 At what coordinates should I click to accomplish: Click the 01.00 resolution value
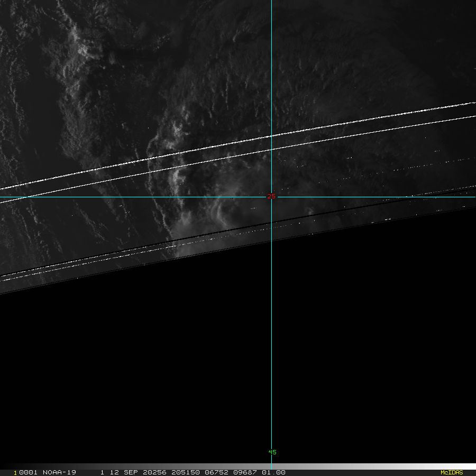point(274,472)
